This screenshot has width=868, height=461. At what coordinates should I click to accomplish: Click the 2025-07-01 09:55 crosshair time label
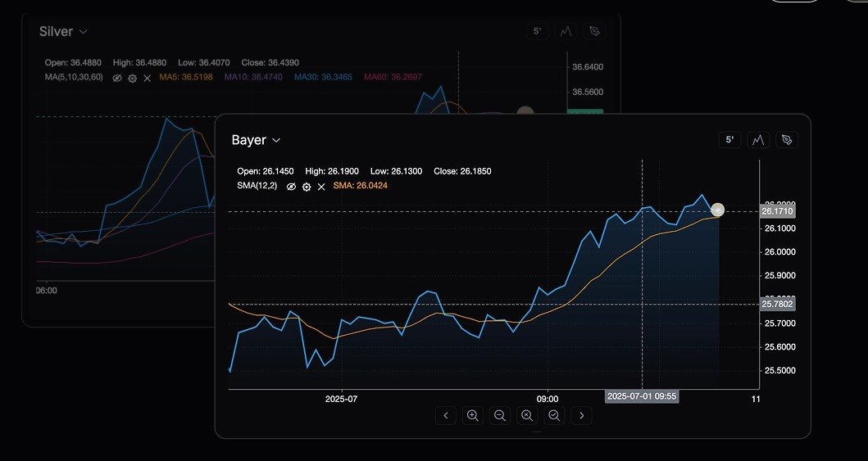coord(642,396)
